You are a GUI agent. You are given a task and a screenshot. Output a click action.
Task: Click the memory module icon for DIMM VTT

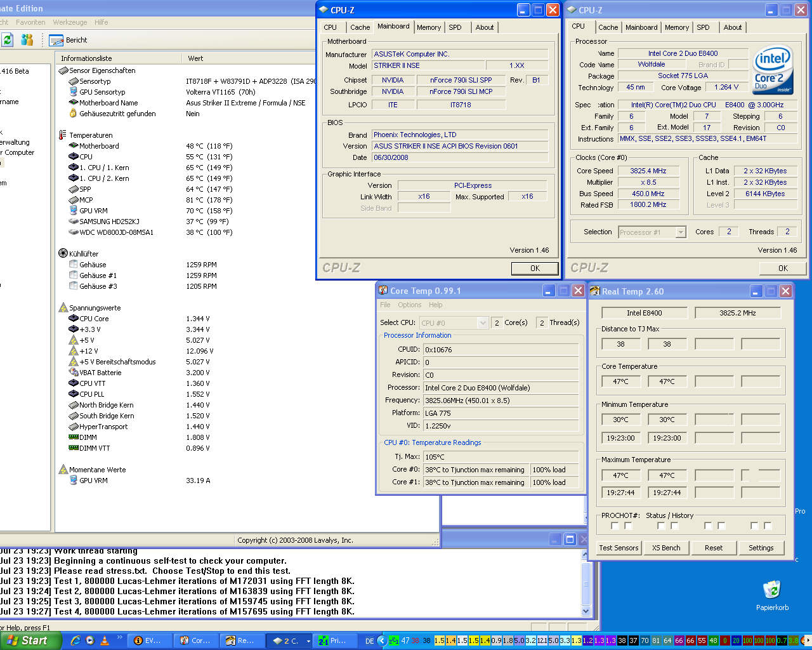[74, 448]
